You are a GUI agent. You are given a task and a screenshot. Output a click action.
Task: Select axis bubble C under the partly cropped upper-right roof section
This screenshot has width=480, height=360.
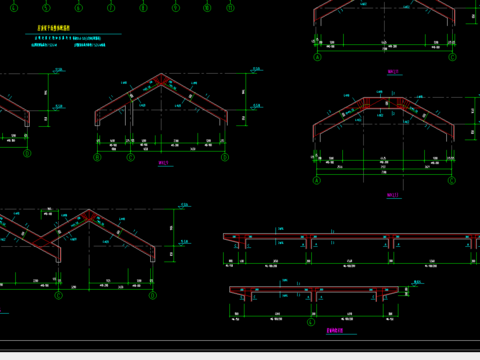point(452,57)
